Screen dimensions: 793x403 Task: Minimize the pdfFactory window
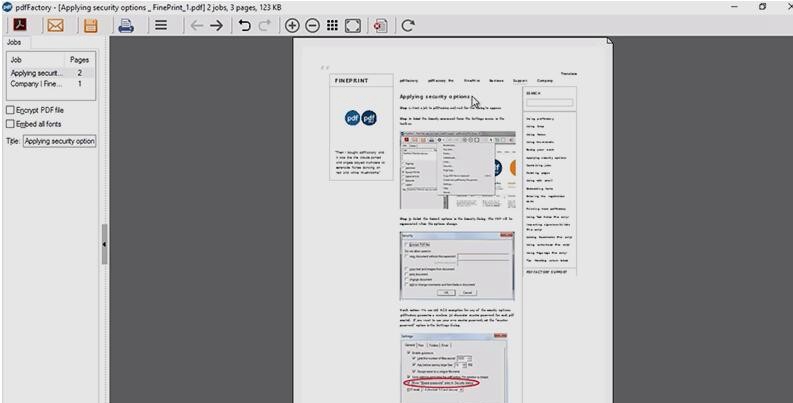734,7
